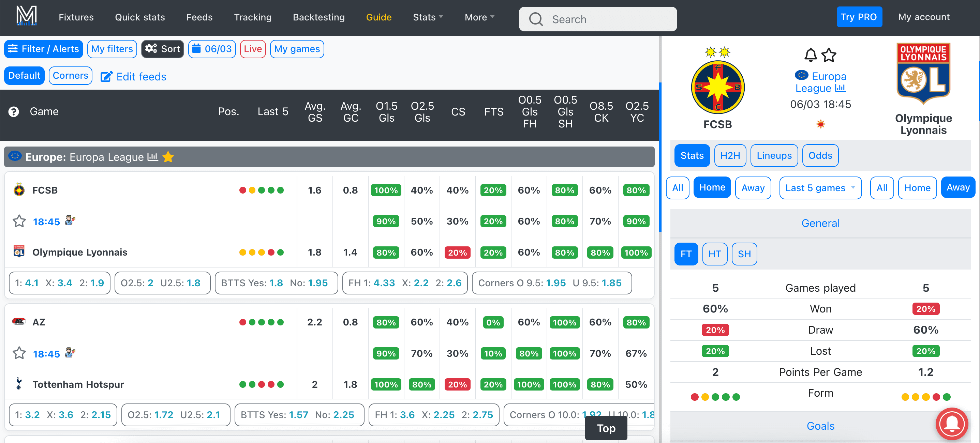
Task: Click into the Search field
Action: point(598,19)
